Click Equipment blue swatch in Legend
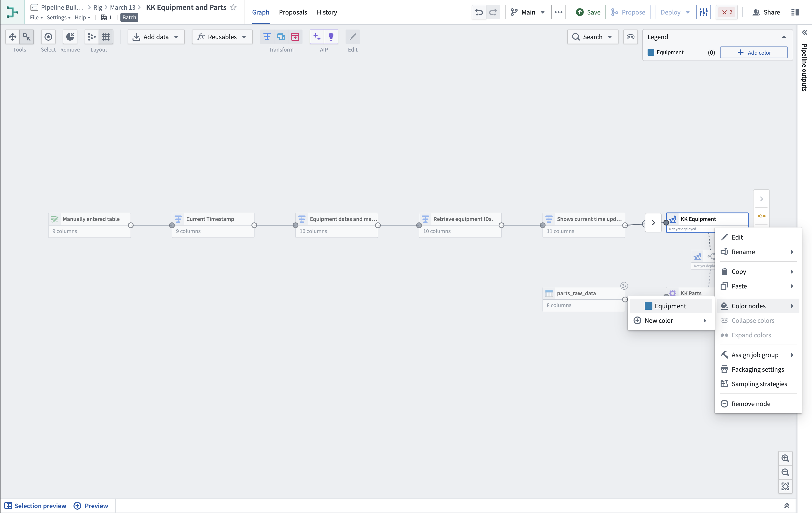812x513 pixels. coord(651,52)
